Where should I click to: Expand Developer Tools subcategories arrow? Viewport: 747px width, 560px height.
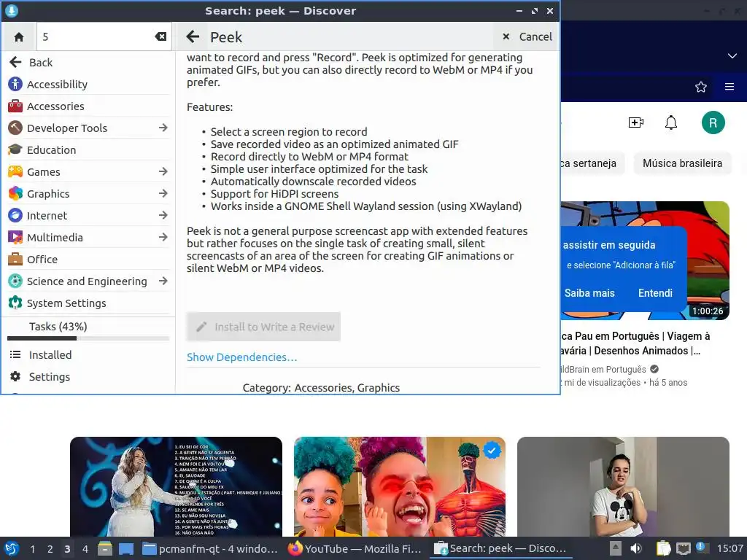pos(163,128)
